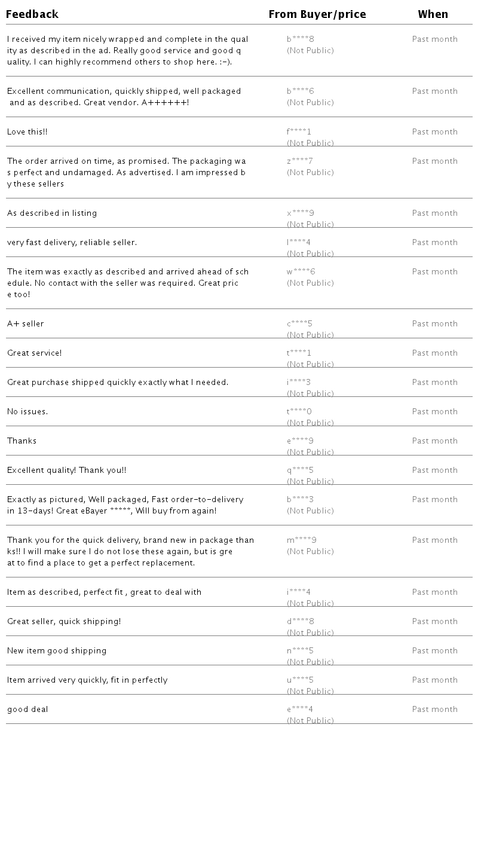Click 'As described in listing' feedback text
The height and width of the screenshot is (868, 478).
(52, 213)
